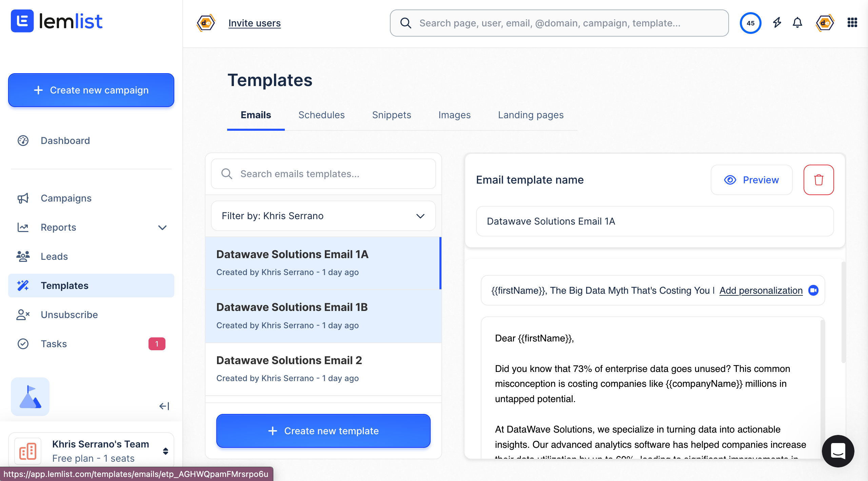This screenshot has height=481, width=868.
Task: Switch to the Snippets tab
Action: point(391,115)
